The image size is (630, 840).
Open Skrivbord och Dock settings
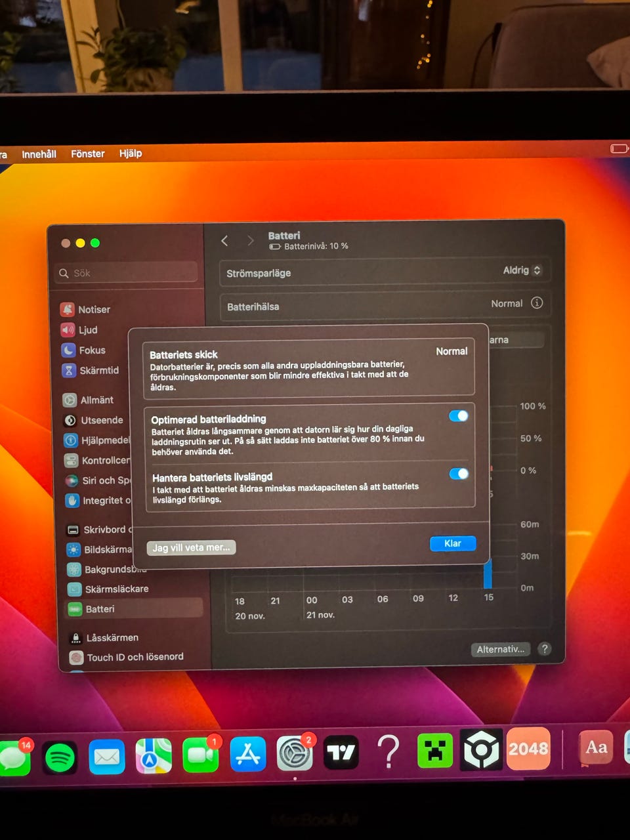point(99,530)
